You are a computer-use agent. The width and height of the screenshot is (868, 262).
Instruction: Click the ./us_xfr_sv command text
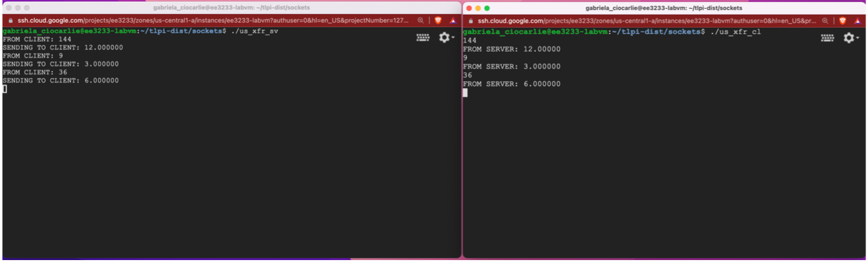(x=255, y=30)
